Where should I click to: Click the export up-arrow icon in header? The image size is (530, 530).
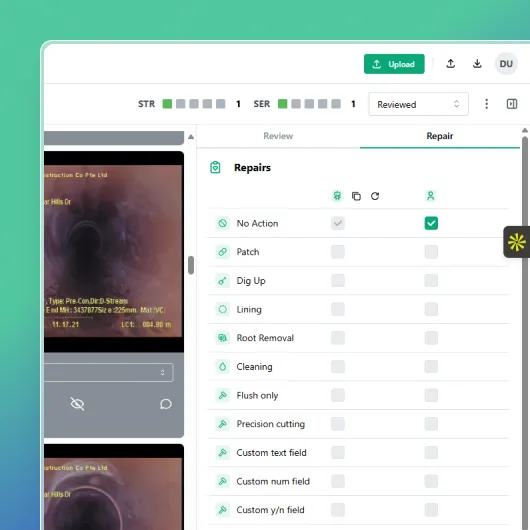[451, 64]
